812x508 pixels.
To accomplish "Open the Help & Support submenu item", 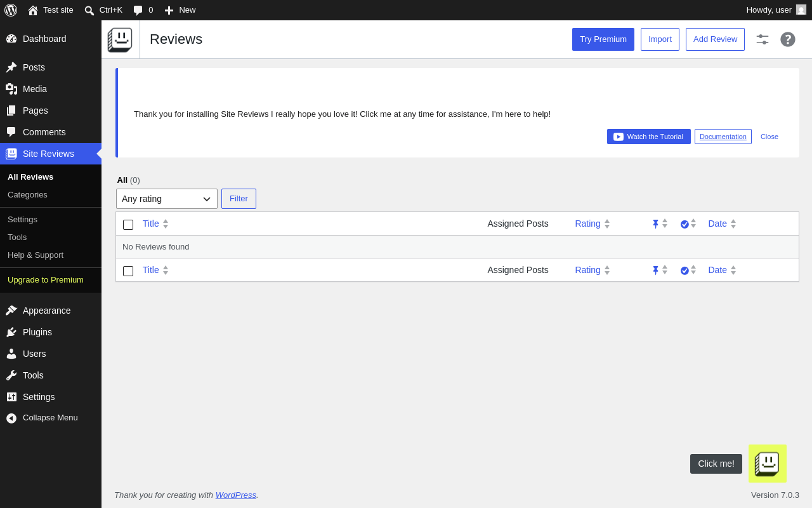I will point(36,255).
